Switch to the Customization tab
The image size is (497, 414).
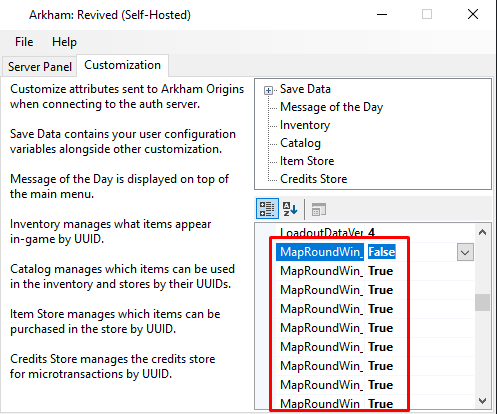[122, 65]
